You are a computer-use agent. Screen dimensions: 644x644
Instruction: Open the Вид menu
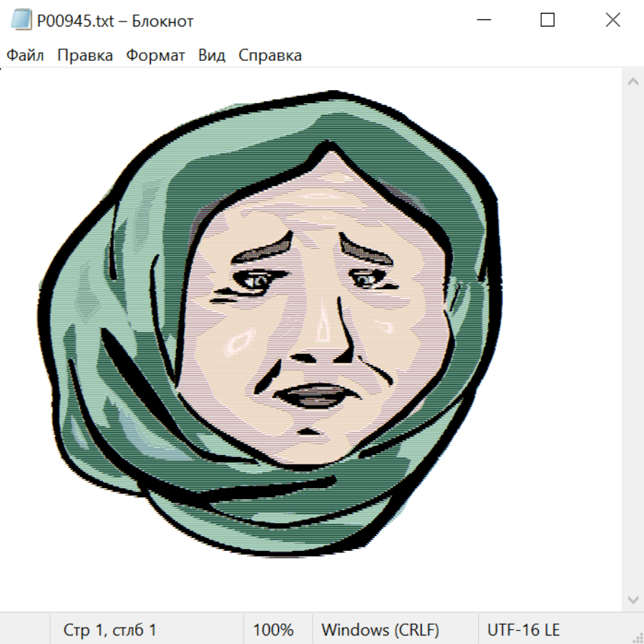click(211, 55)
